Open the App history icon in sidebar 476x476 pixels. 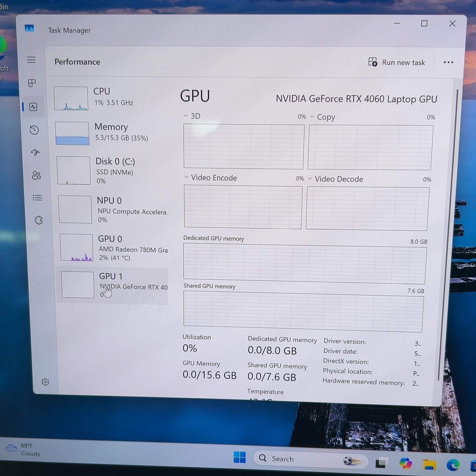click(x=34, y=130)
